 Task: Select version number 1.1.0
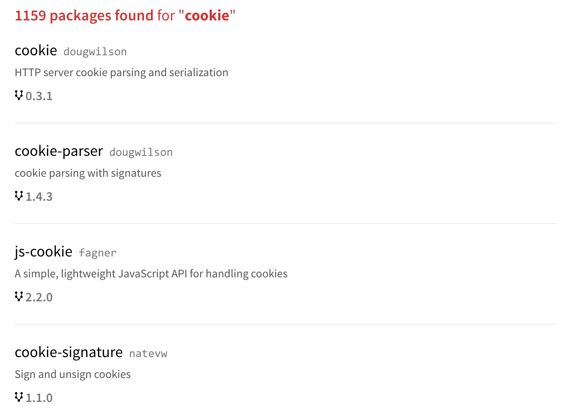39,398
